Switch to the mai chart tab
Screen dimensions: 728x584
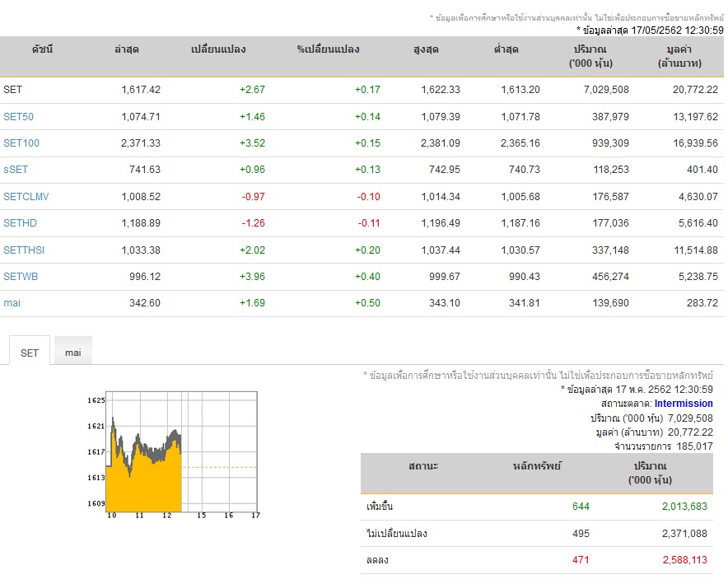tap(73, 353)
